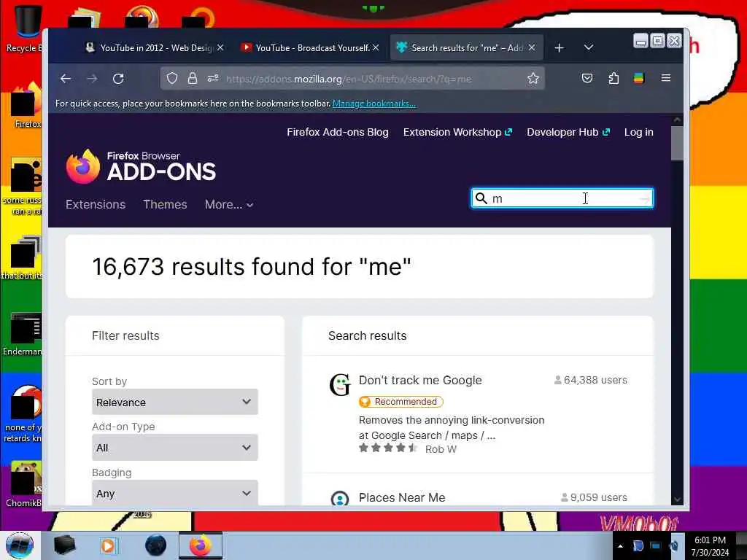Close the 'YouTube in 2012' tab
This screenshot has height=560, width=747.
point(220,47)
